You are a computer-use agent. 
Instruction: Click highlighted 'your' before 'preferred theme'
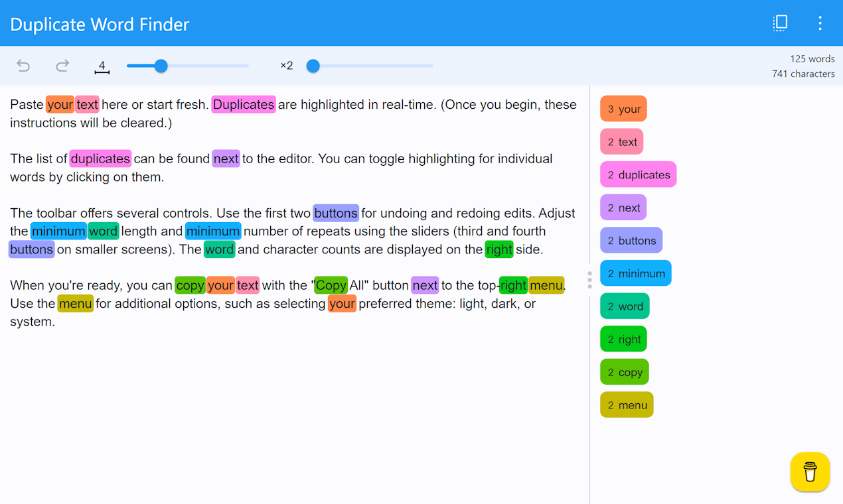[x=342, y=304]
